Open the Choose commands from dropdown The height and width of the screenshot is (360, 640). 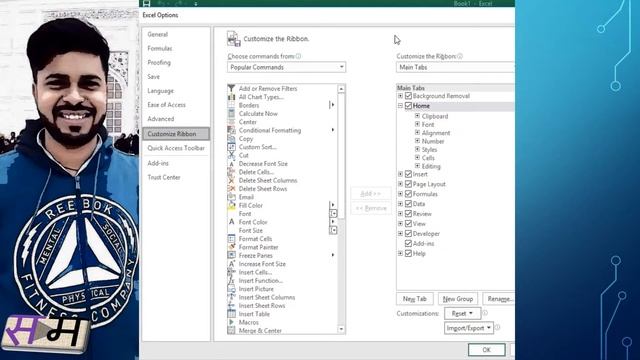(286, 67)
